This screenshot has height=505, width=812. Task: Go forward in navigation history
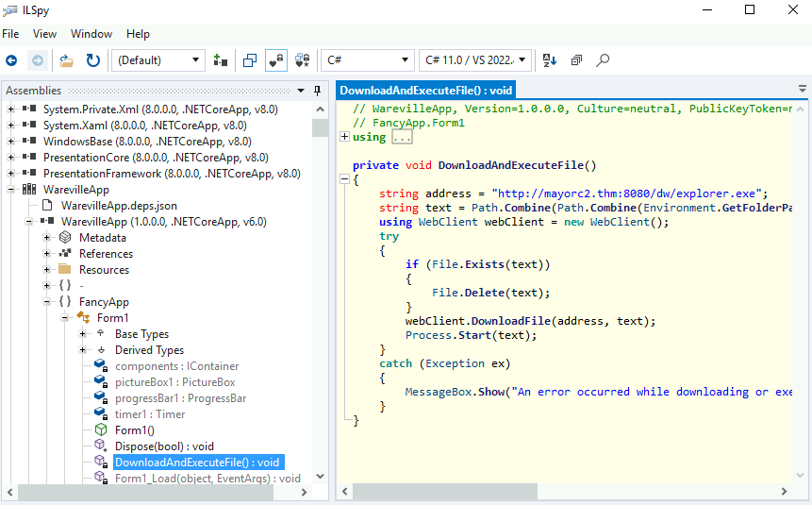point(38,60)
